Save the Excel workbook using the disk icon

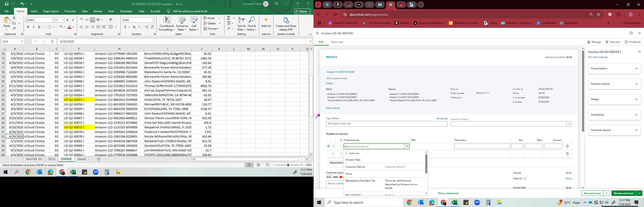tap(6, 4)
